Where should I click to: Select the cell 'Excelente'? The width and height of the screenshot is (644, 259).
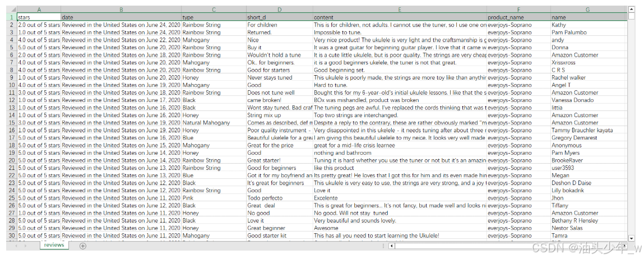(400, 198)
